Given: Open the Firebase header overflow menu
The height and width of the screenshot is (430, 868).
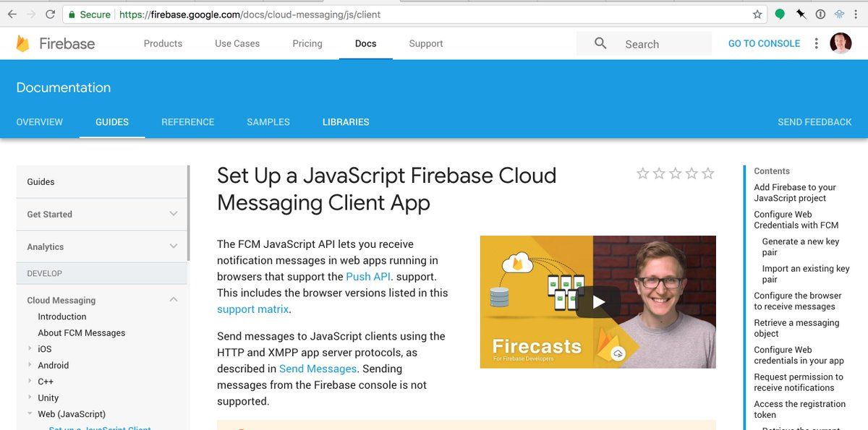Looking at the screenshot, I should (816, 43).
